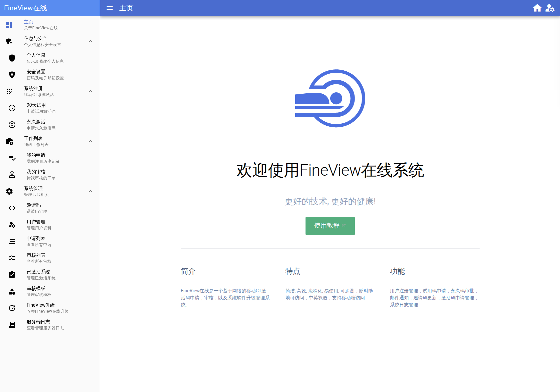The width and height of the screenshot is (560, 392).
Task: Open the user settings icon at top right
Action: (550, 8)
